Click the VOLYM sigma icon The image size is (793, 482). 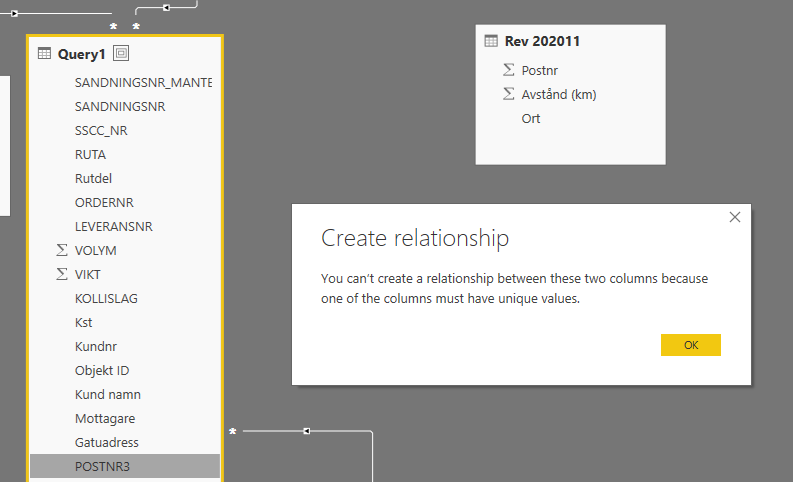[x=62, y=250]
